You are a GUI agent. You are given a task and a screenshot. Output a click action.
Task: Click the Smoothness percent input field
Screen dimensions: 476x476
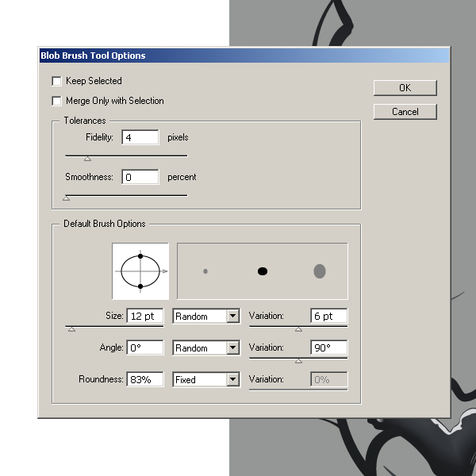pos(140,177)
